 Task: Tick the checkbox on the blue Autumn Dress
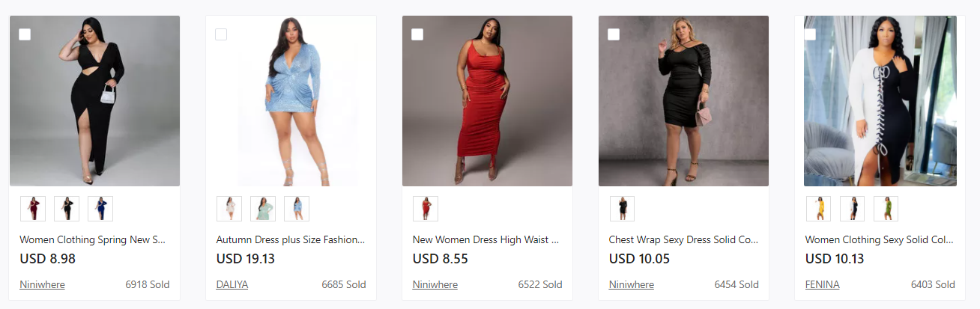pyautogui.click(x=221, y=34)
